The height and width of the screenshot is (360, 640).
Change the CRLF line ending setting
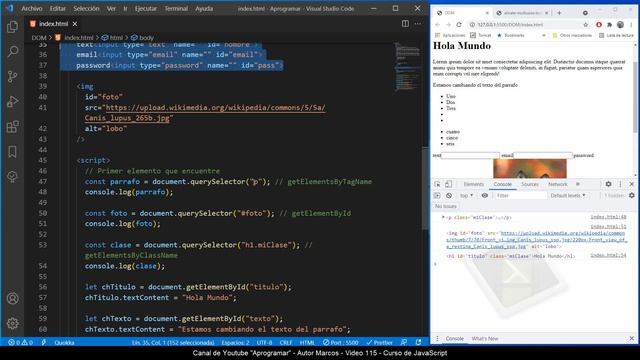pyautogui.click(x=286, y=342)
